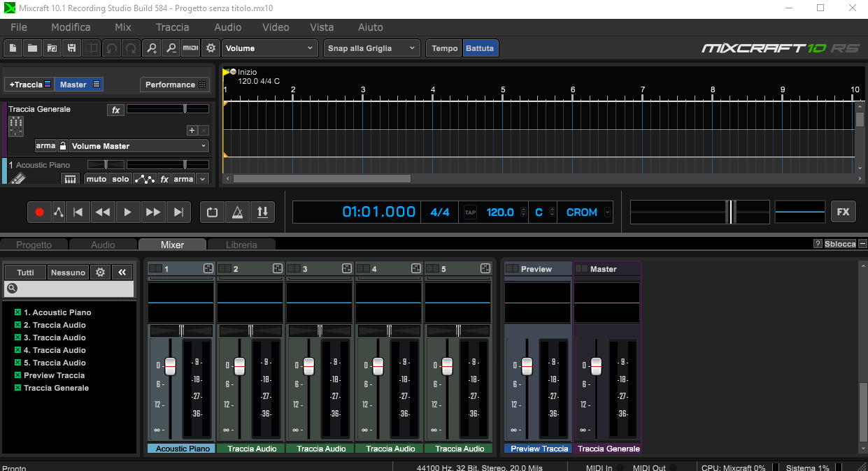868x471 pixels.
Task: Toggle the metronome icon
Action: (x=238, y=212)
